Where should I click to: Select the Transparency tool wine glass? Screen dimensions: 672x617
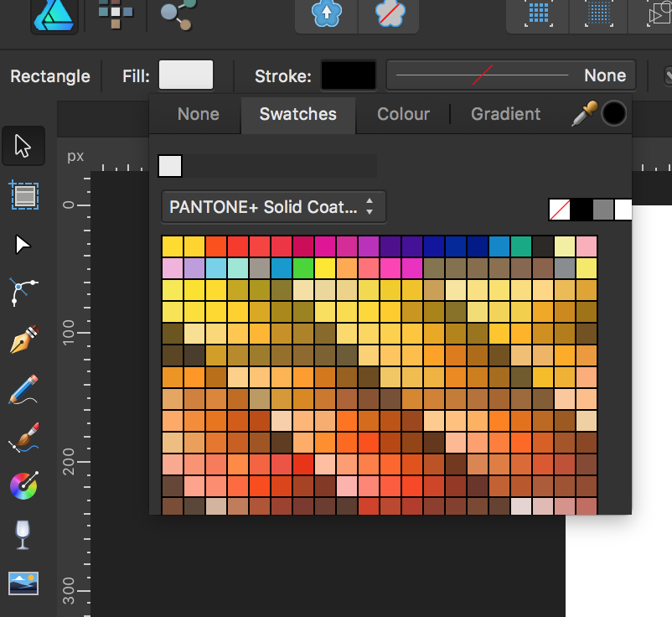[23, 534]
